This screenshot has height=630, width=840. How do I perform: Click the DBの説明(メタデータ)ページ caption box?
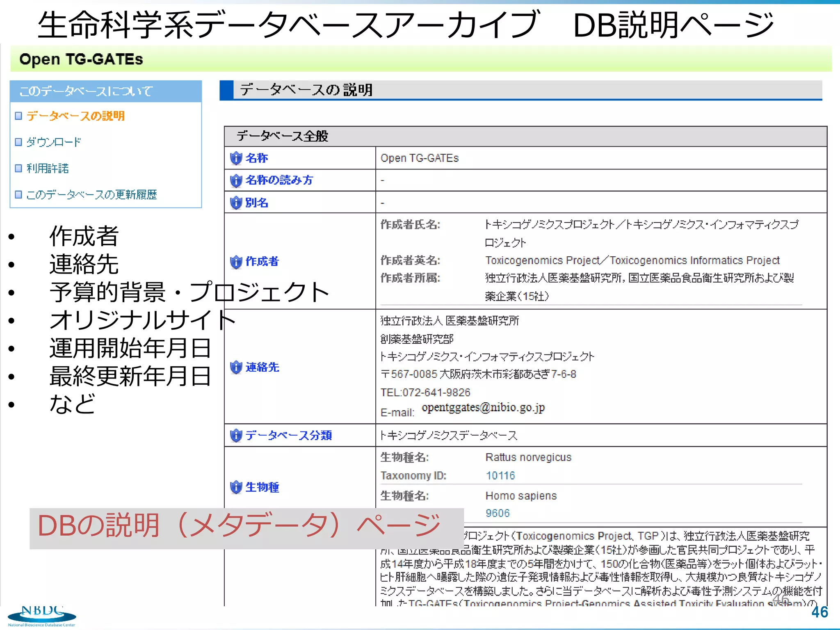[247, 528]
